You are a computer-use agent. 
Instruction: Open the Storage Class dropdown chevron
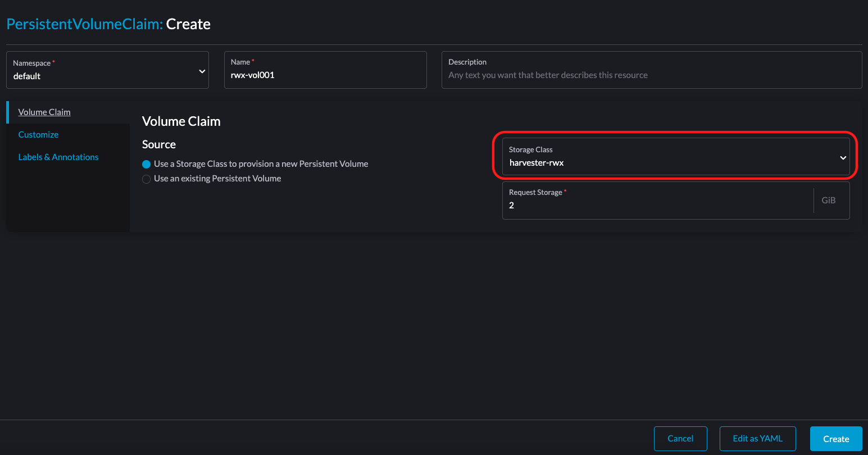(843, 158)
